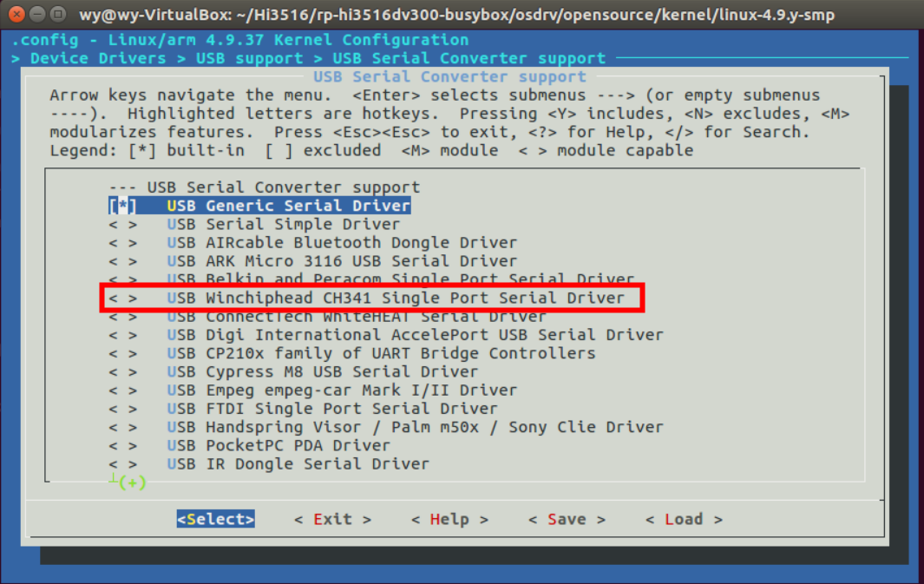Select USB FTDI Single Port Serial Driver text
924x584 pixels.
332,409
